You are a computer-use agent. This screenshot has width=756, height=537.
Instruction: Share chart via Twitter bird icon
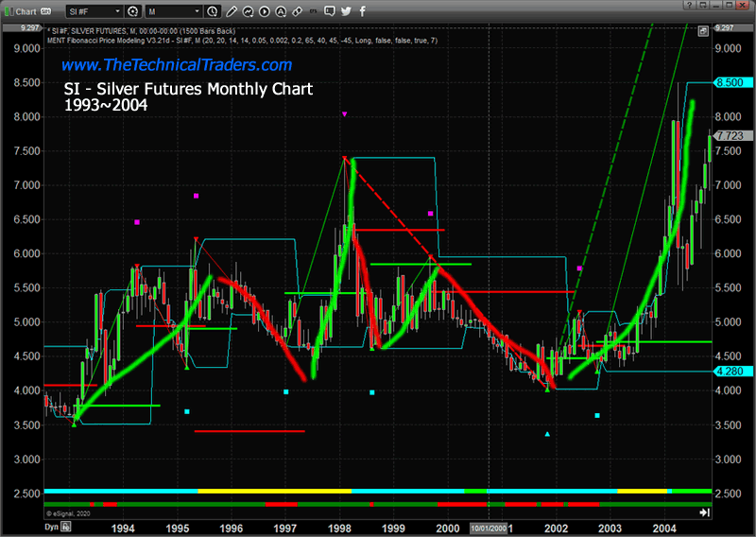(x=347, y=11)
